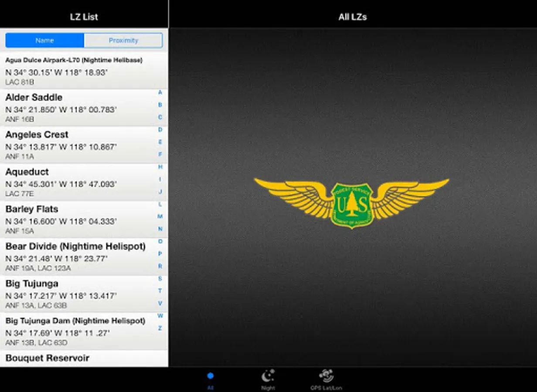Click the ANF 13B, LAC 63D reference
This screenshot has height=392, width=537.
tap(36, 343)
